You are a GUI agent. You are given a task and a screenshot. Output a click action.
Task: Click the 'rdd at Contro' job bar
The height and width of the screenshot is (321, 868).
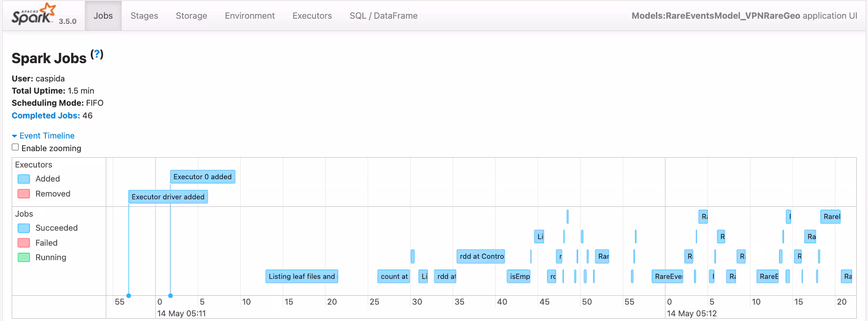click(x=481, y=256)
